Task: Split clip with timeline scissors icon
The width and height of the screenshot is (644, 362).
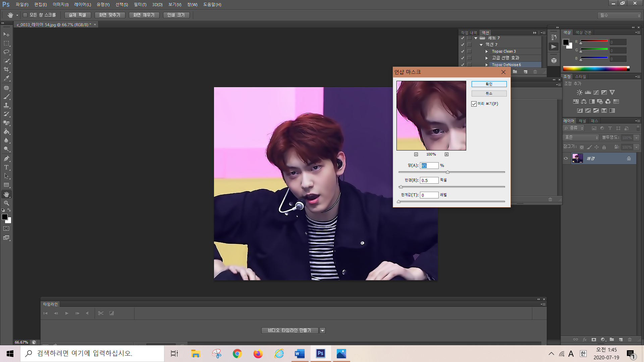Action: click(101, 313)
